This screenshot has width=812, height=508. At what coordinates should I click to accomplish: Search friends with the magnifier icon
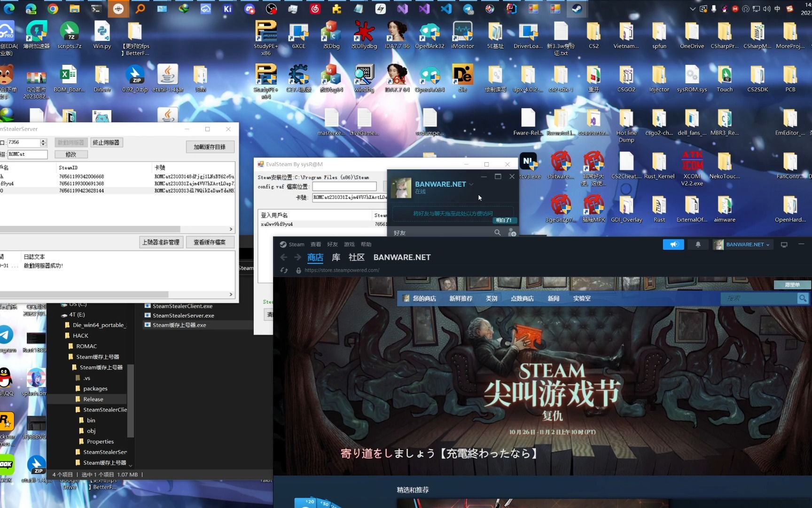[497, 232]
